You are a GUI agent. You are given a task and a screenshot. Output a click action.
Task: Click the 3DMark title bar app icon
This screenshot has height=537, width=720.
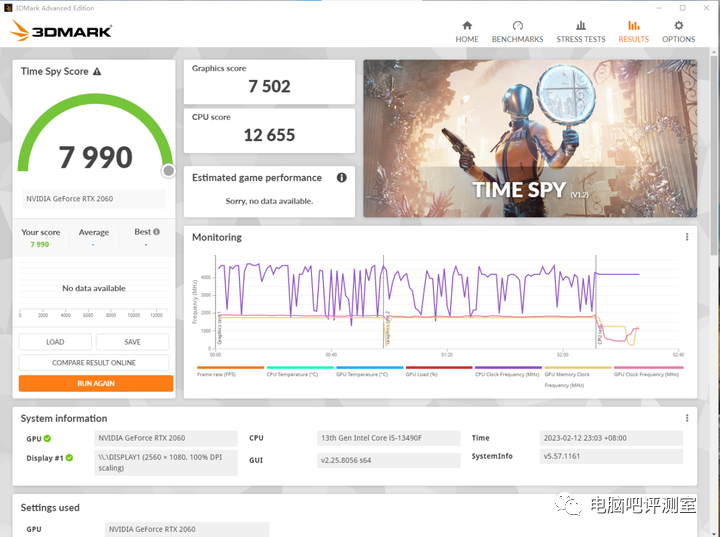click(8, 8)
